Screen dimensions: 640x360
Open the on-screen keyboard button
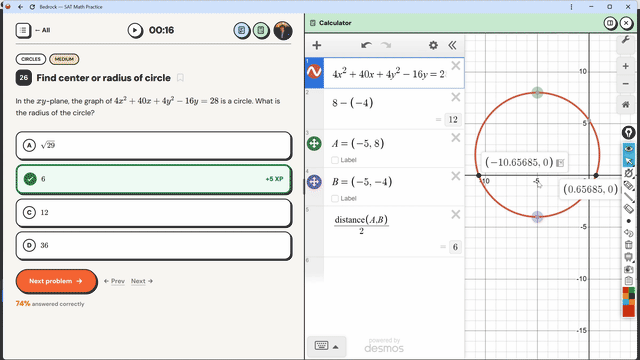pos(321,346)
